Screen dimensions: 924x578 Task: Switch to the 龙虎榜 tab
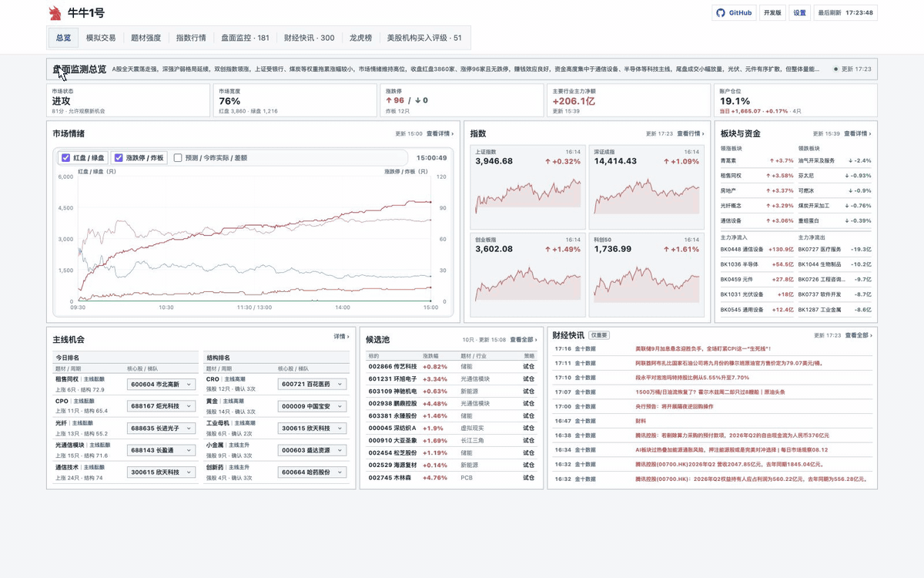pos(360,37)
